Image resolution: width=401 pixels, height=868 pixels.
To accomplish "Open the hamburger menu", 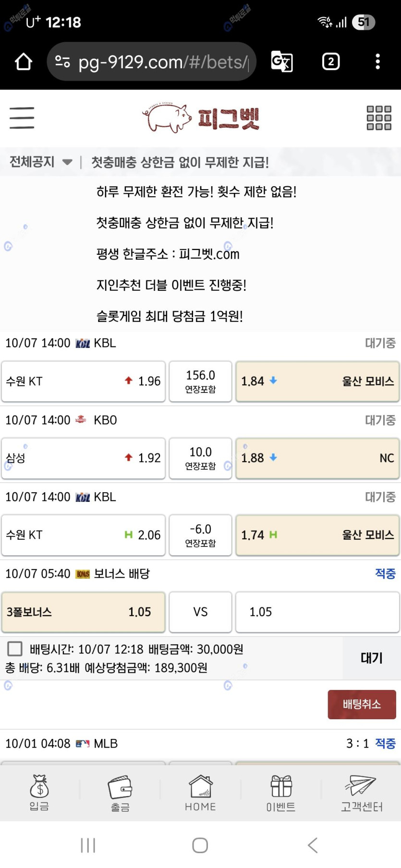I will click(22, 118).
